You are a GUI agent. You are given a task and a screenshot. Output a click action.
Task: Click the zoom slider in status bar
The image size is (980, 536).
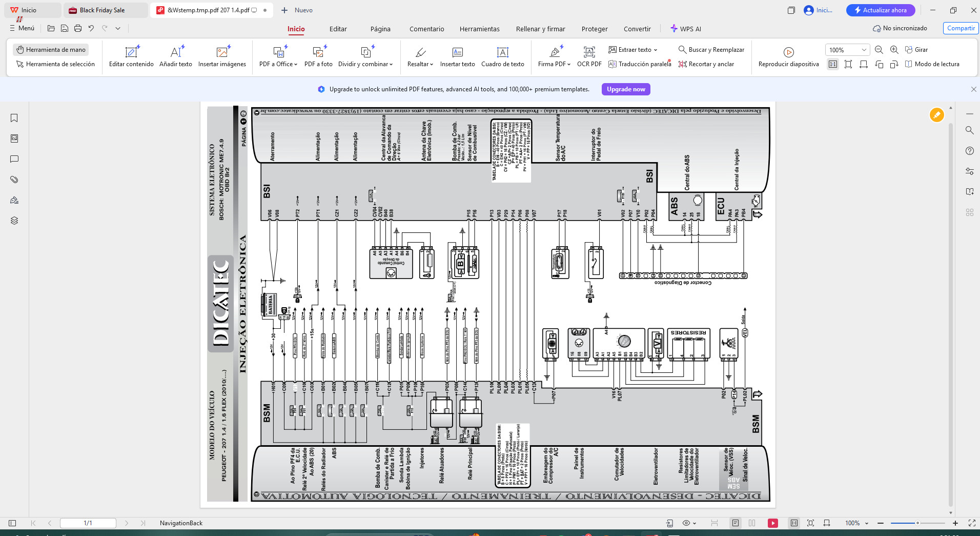coord(917,523)
